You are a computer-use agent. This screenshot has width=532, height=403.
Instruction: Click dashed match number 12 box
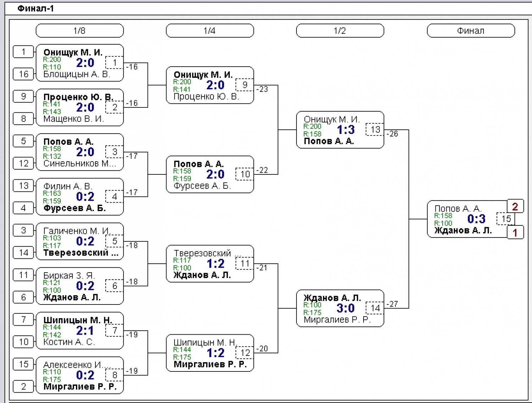[x=245, y=353]
